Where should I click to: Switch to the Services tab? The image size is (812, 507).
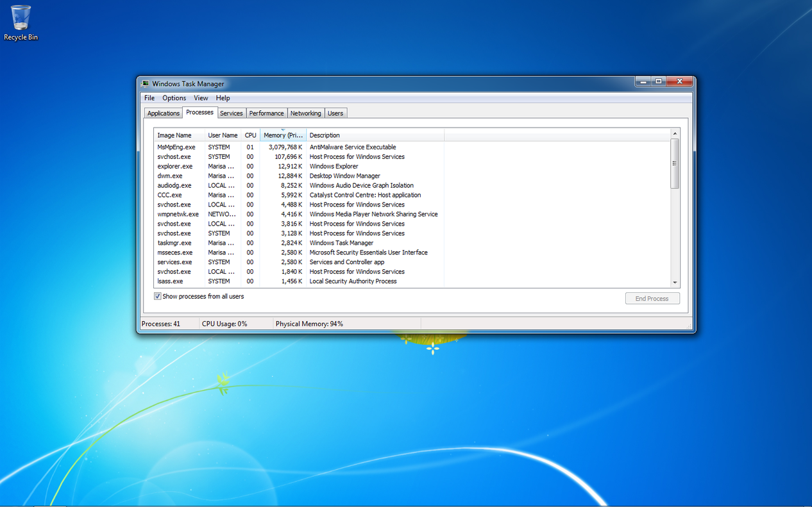pos(231,113)
